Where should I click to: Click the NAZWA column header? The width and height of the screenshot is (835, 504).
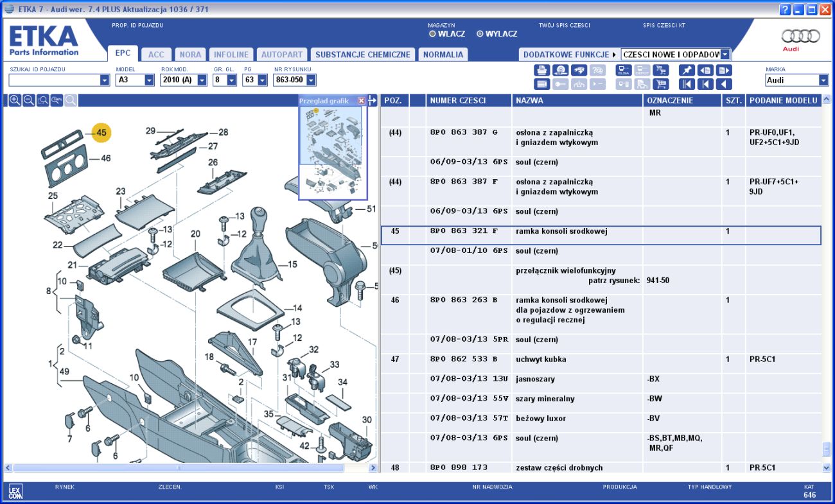click(x=577, y=100)
